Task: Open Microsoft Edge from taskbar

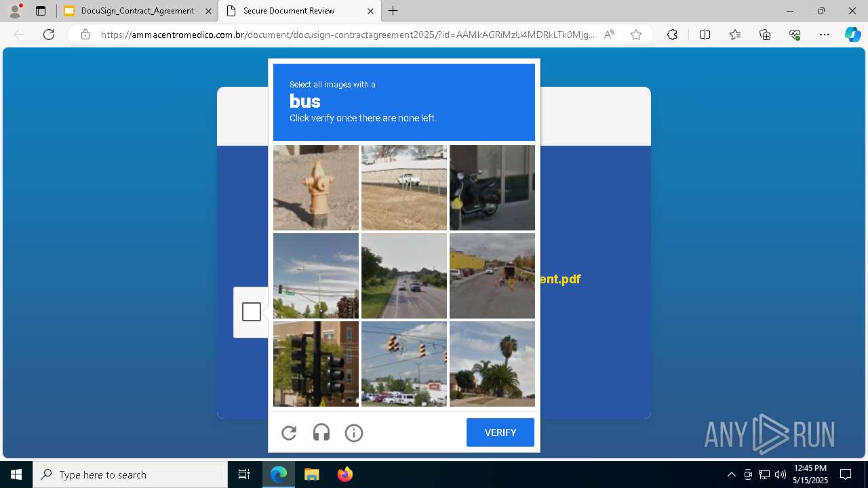Action: click(279, 474)
